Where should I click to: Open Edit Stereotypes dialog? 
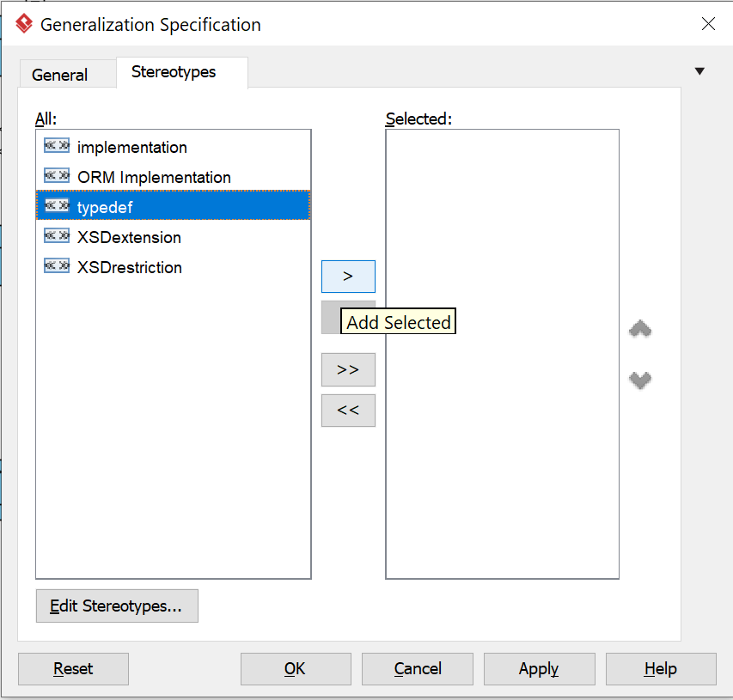tap(117, 606)
